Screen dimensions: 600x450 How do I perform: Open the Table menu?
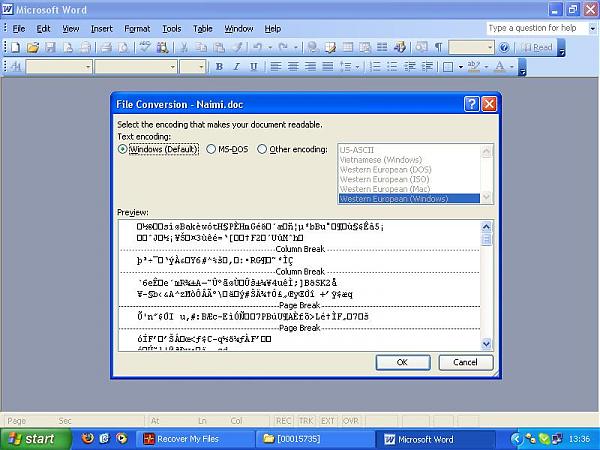tap(202, 29)
